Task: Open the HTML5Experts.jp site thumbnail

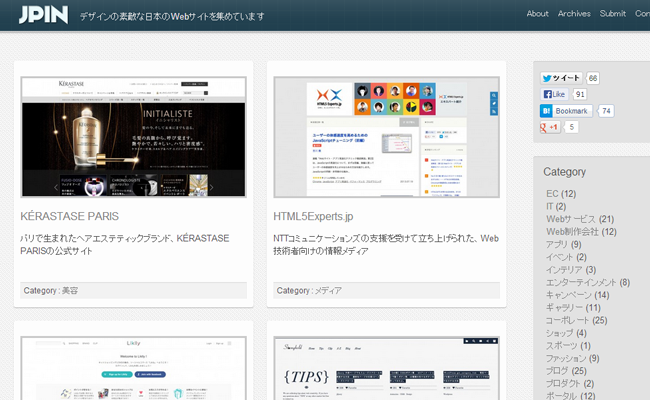Action: (x=386, y=137)
